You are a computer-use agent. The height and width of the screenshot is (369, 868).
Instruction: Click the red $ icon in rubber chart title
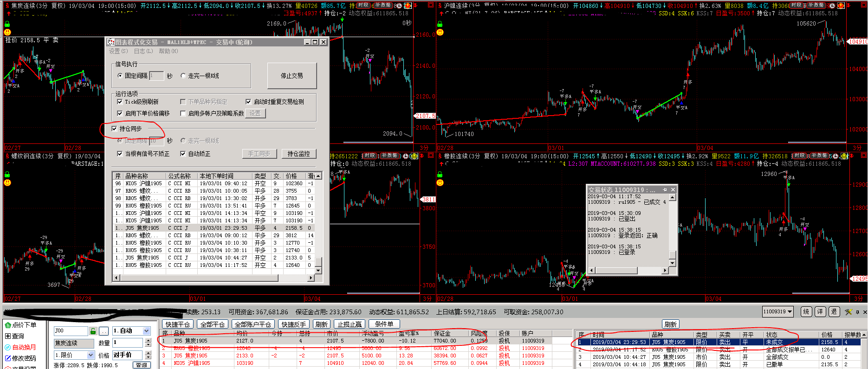440,156
